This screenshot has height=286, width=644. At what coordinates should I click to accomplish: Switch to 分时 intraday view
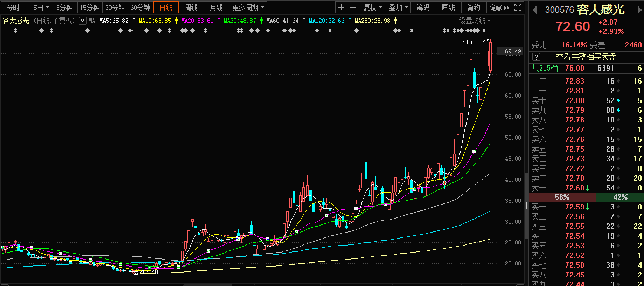[13, 8]
